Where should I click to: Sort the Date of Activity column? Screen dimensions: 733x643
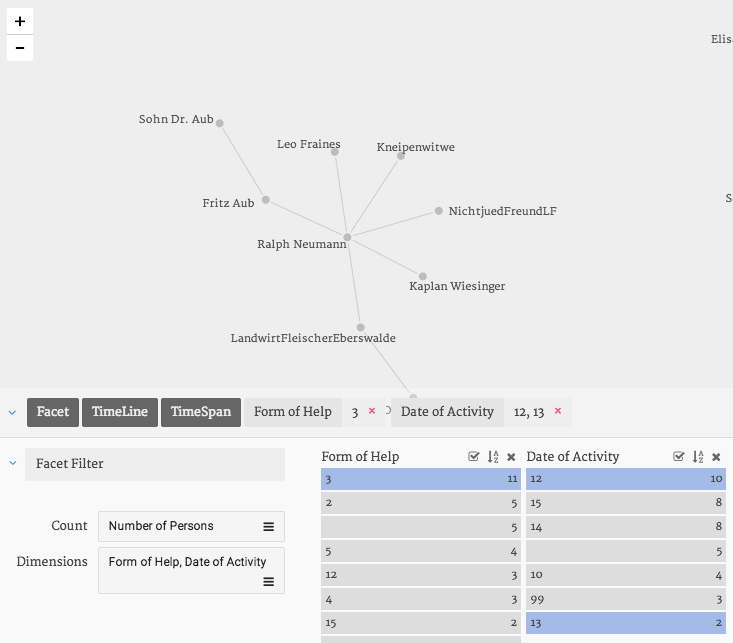tap(698, 457)
